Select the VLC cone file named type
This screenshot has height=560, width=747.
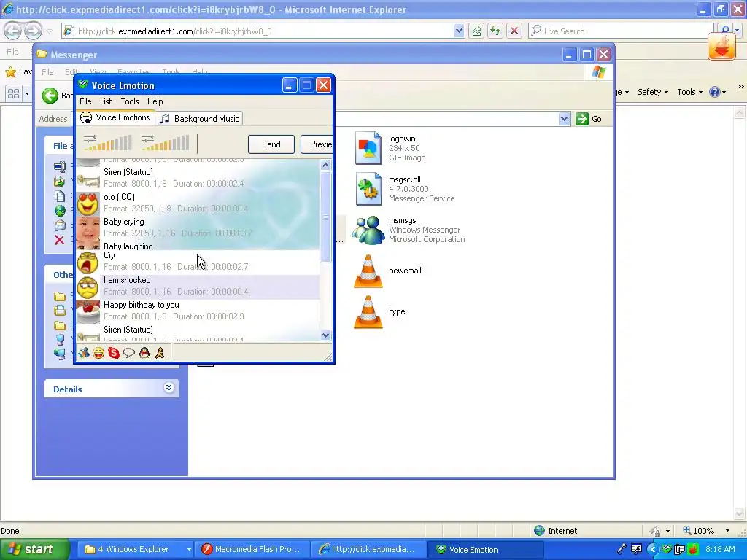[368, 312]
